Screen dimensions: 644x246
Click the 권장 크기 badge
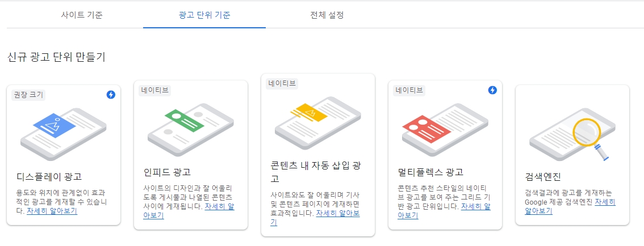pos(28,95)
